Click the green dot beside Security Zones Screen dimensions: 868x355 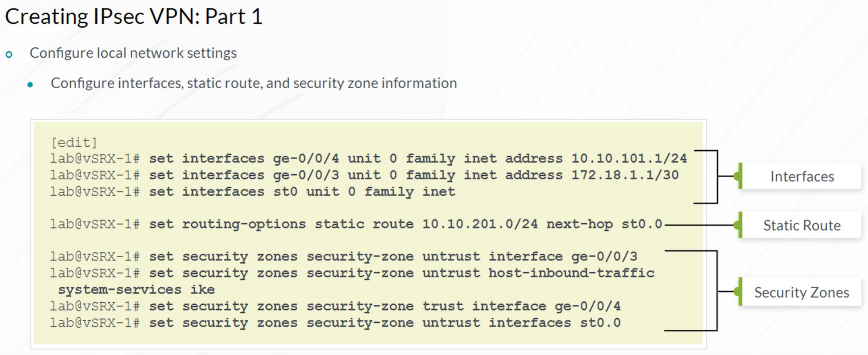coord(737,291)
